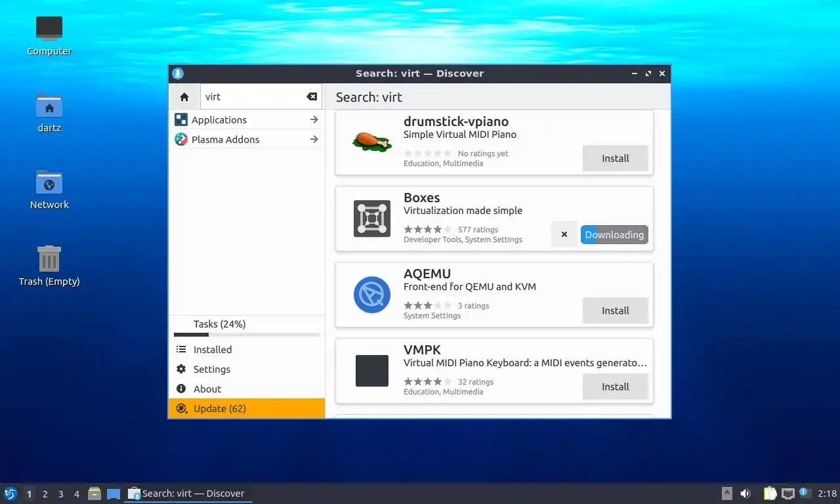Click the 2:18 clock
Viewport: 840px width, 504px height.
pyautogui.click(x=828, y=493)
